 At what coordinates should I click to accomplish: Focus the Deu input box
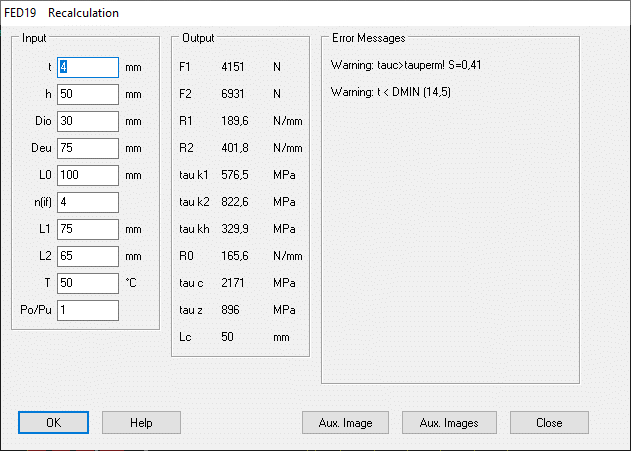(x=88, y=148)
